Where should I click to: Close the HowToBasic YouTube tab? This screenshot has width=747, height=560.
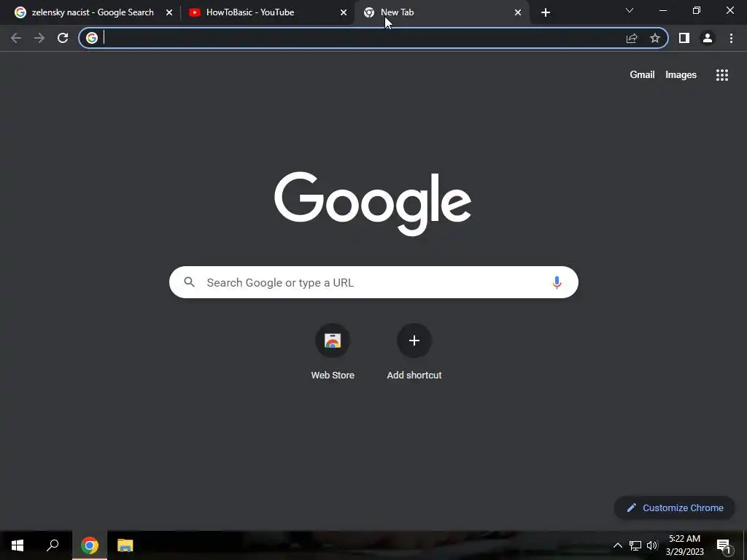click(344, 12)
